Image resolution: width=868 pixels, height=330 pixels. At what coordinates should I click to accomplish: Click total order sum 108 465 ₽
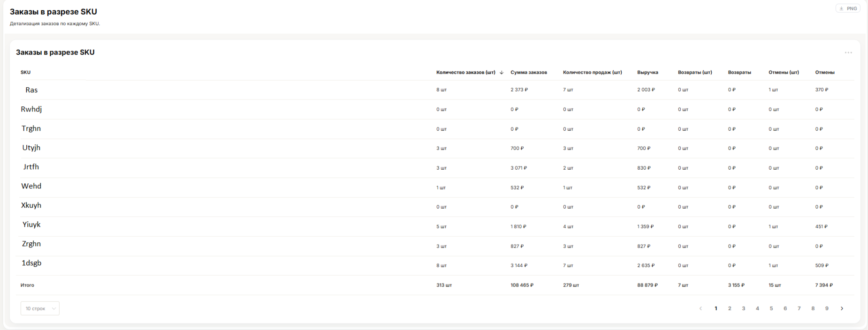tap(522, 285)
